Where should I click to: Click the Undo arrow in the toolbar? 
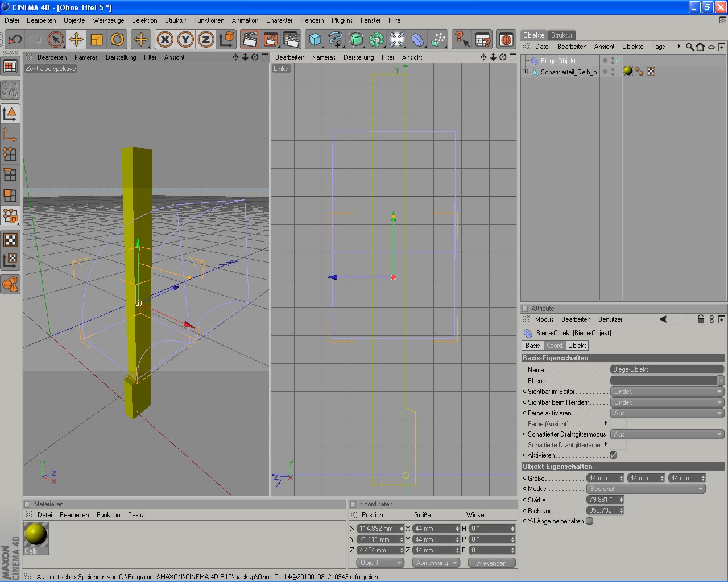point(15,39)
